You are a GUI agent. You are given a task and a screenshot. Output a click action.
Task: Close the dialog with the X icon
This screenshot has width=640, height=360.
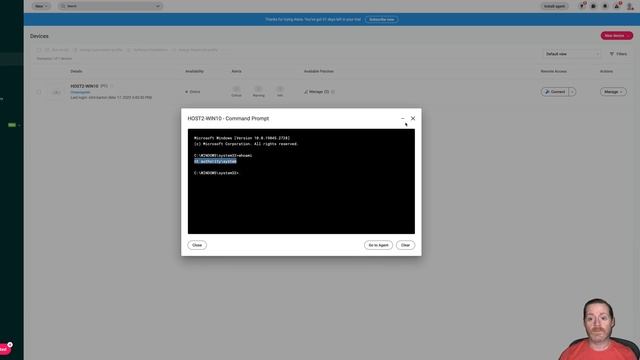(413, 118)
